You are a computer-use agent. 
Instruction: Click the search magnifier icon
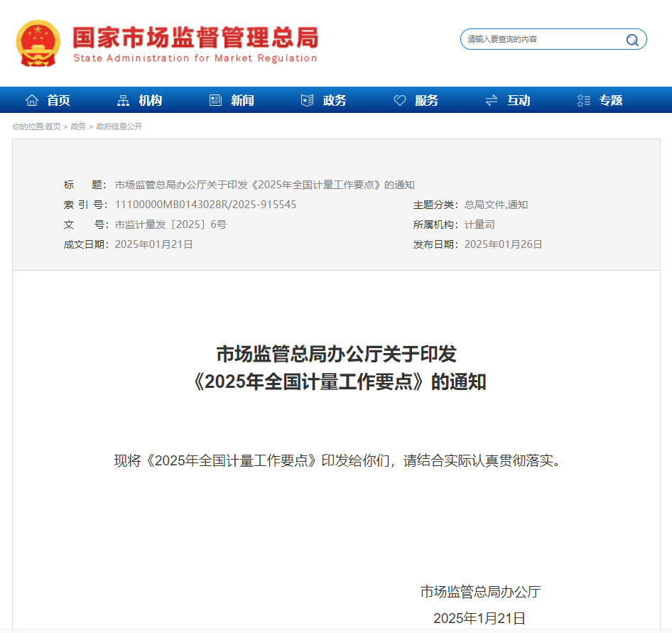(632, 39)
